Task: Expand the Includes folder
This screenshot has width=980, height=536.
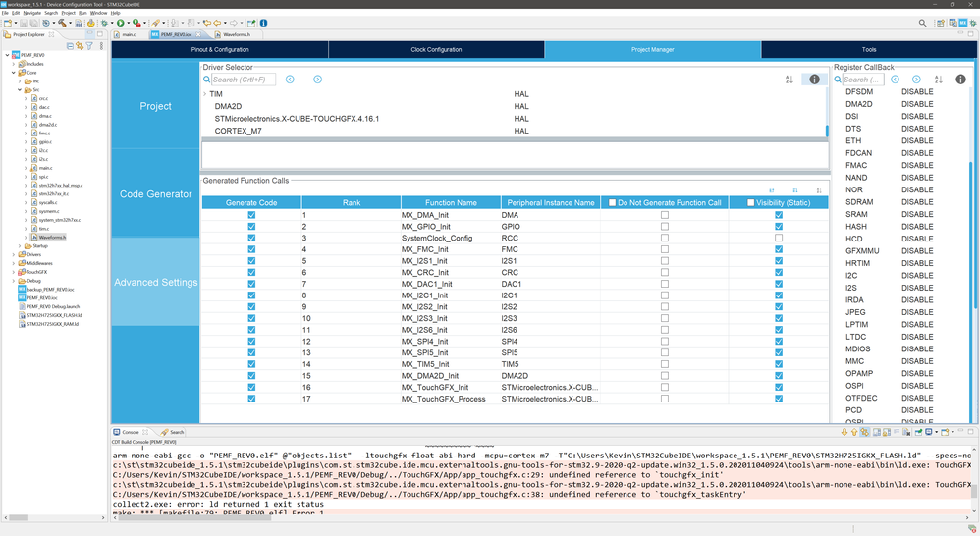Action: coord(13,64)
